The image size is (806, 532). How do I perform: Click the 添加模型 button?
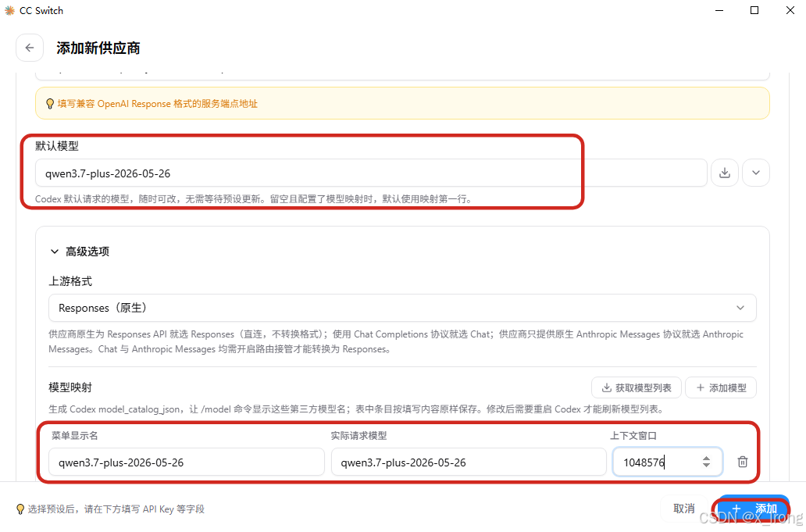pos(721,387)
